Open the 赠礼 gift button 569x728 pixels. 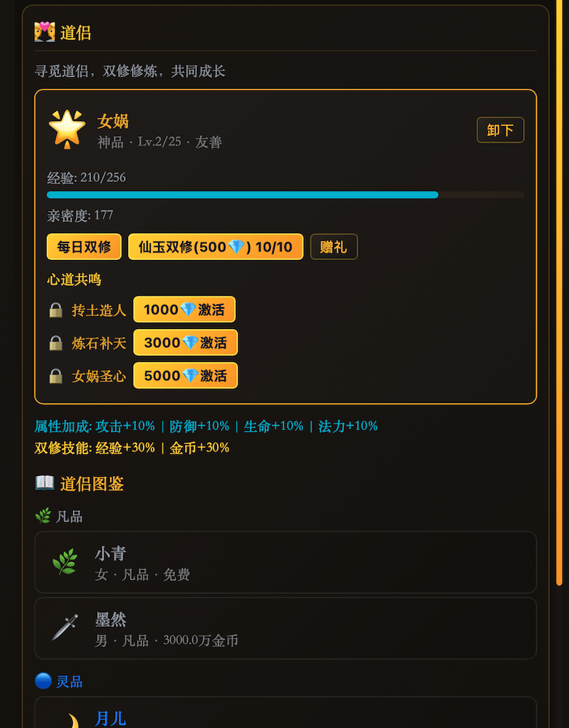coord(334,247)
